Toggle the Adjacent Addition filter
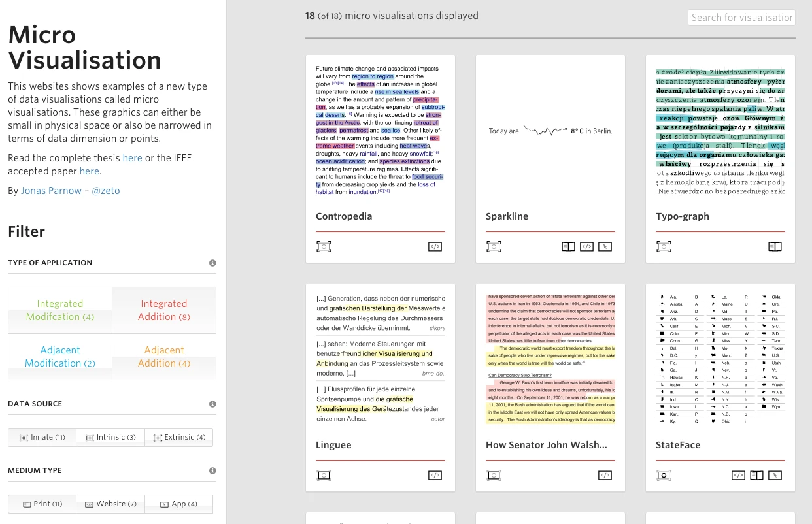Screen dimensions: 812x524 click(x=164, y=357)
